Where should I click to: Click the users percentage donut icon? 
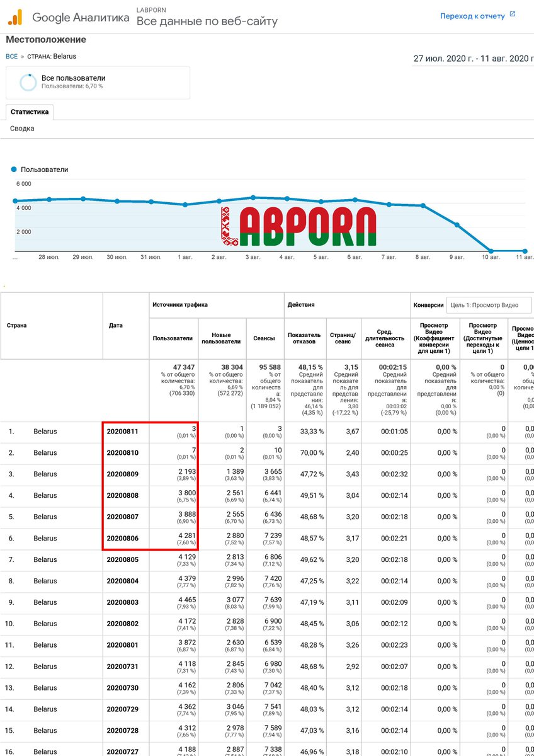coord(28,83)
